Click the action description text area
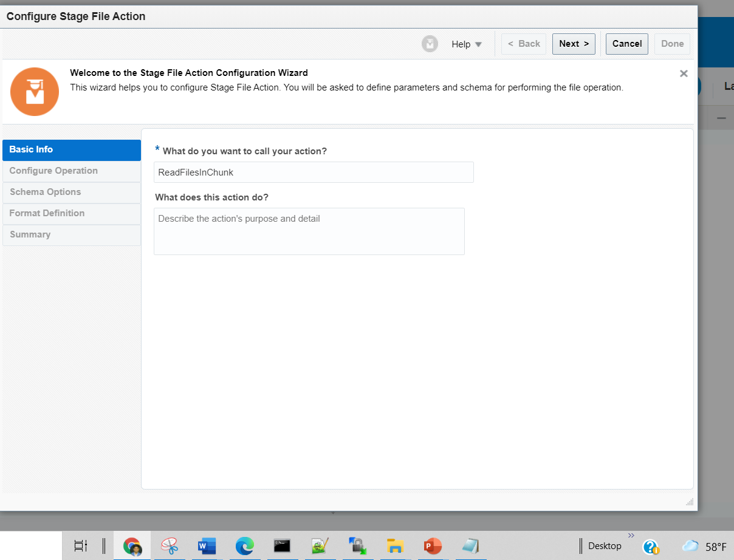 309,231
